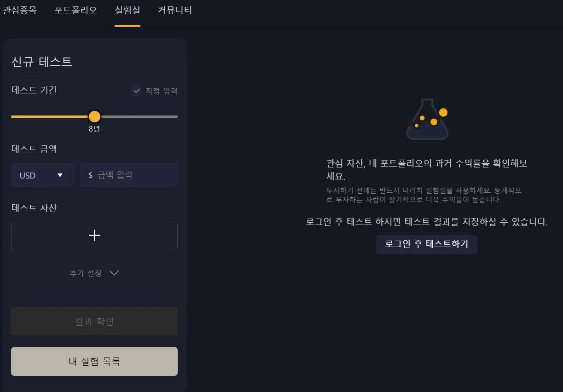
Task: Select the 실험실 tab
Action: point(128,10)
